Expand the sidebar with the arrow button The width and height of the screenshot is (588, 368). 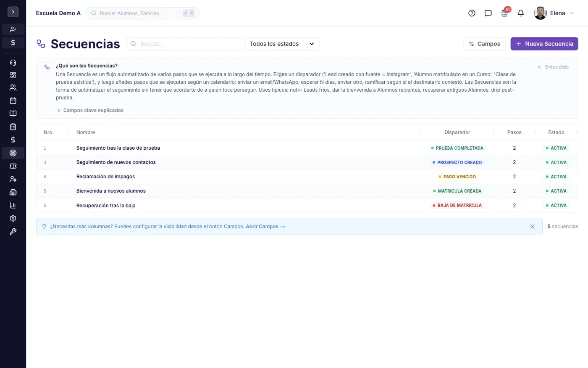pos(13,12)
